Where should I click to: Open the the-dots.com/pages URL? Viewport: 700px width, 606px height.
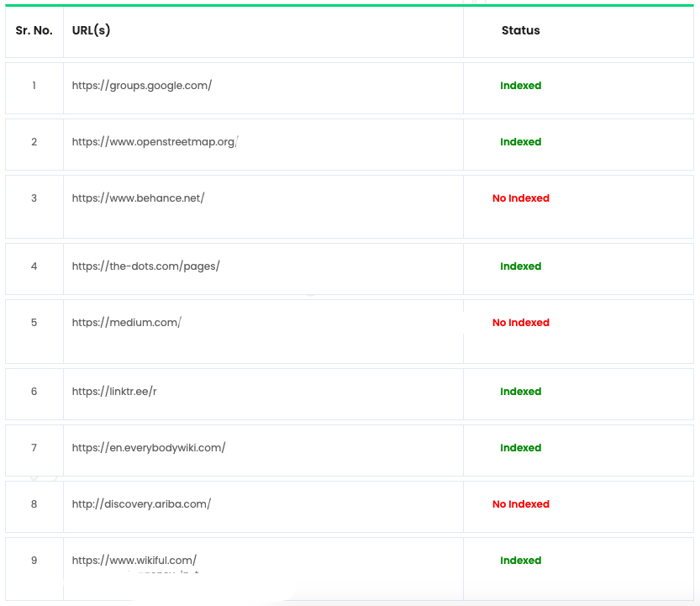[146, 266]
